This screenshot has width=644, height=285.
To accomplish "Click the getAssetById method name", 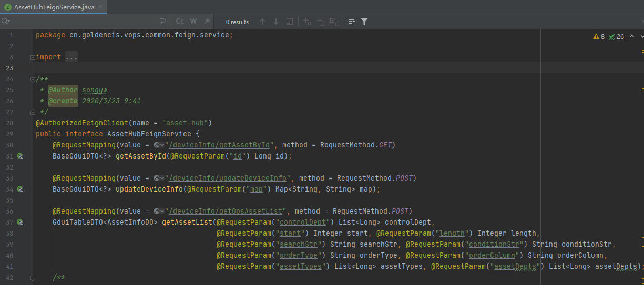I will point(141,156).
